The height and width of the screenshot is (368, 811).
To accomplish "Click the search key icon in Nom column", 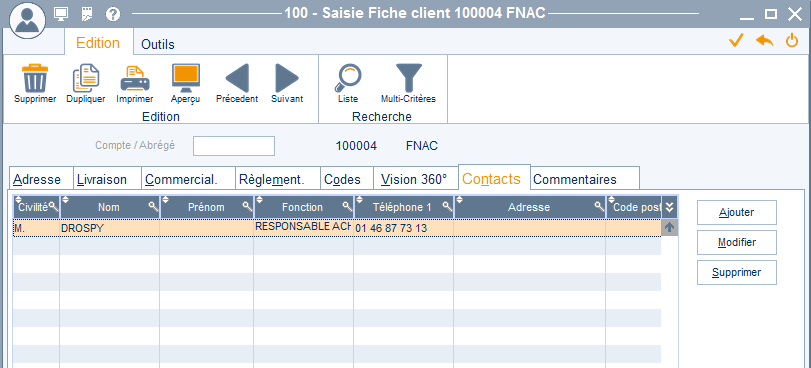I will 154,207.
